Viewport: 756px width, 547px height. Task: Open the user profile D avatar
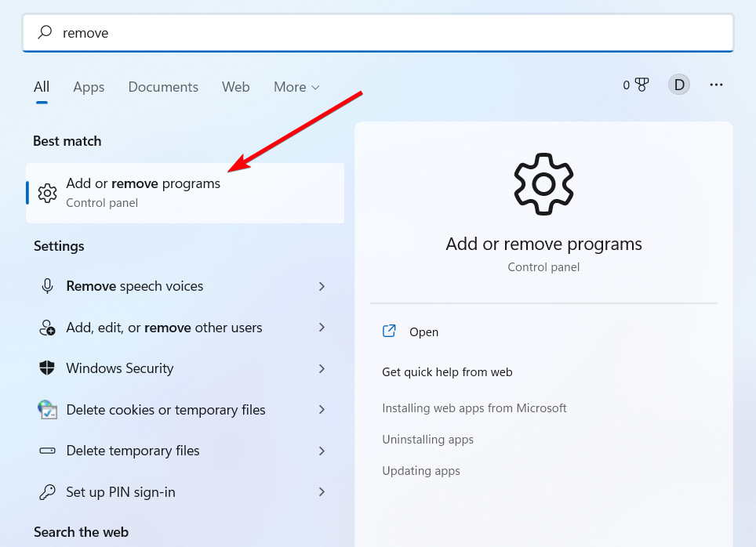coord(678,85)
